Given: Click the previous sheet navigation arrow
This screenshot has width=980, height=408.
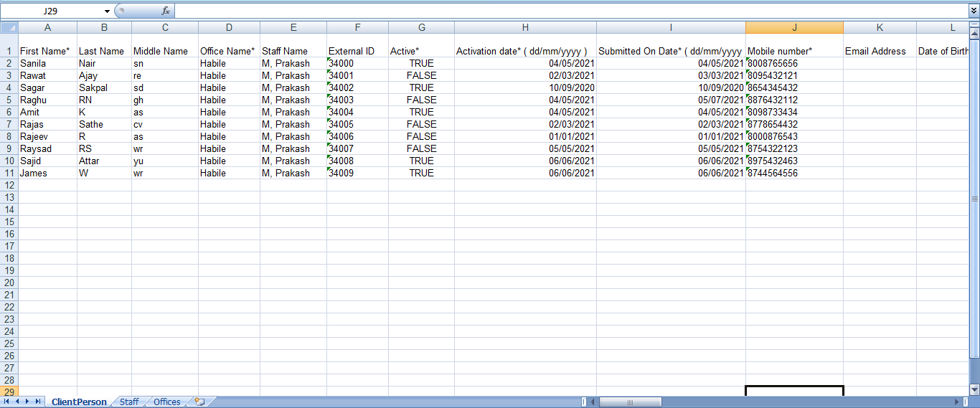Looking at the screenshot, I should (x=18, y=402).
